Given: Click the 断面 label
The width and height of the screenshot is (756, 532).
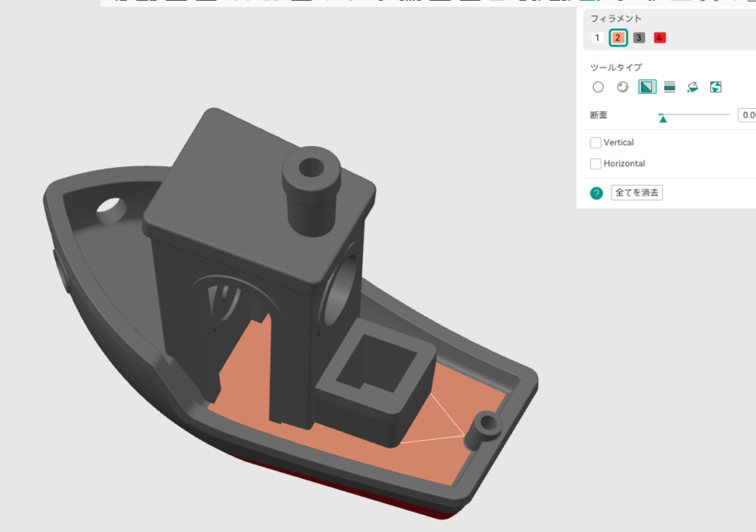Looking at the screenshot, I should coord(598,115).
